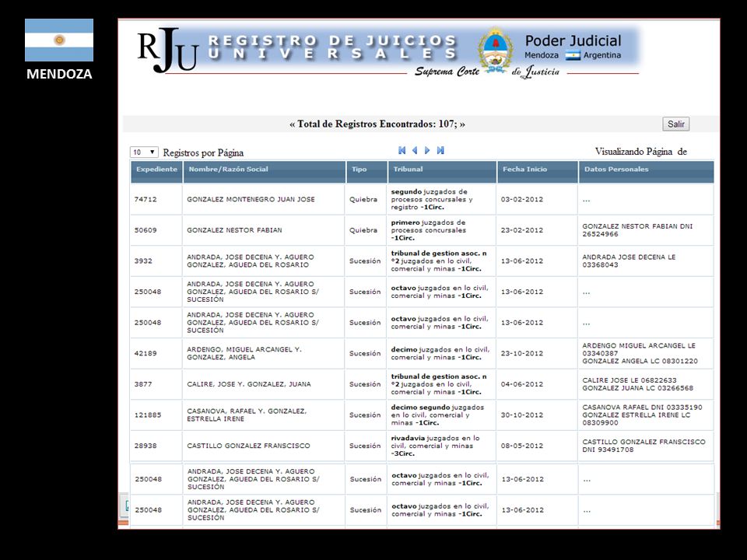
Task: Go to the previous page of records
Action: click(415, 150)
